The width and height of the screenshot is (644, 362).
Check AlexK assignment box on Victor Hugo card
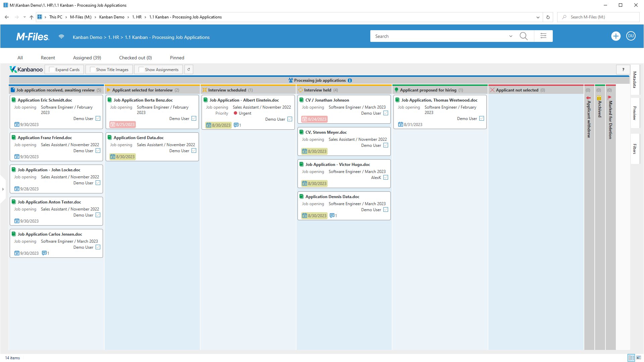point(386,177)
